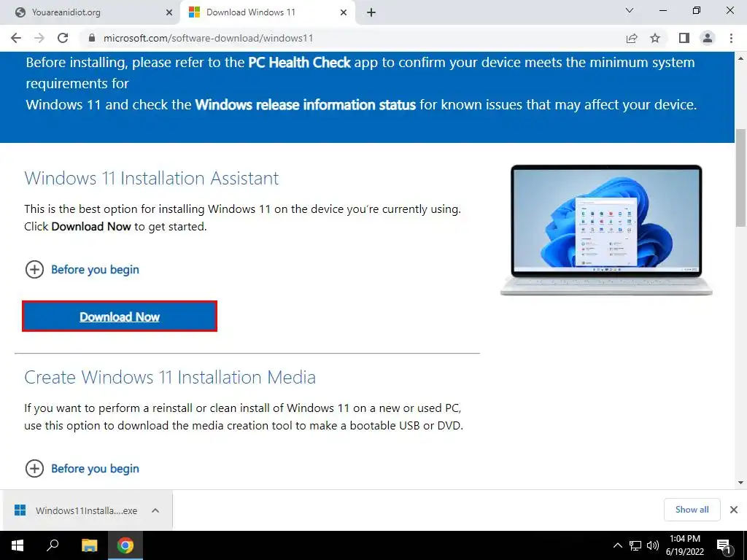The width and height of the screenshot is (747, 560).
Task: Click the Windows 11 laptop image
Action: pos(606,230)
